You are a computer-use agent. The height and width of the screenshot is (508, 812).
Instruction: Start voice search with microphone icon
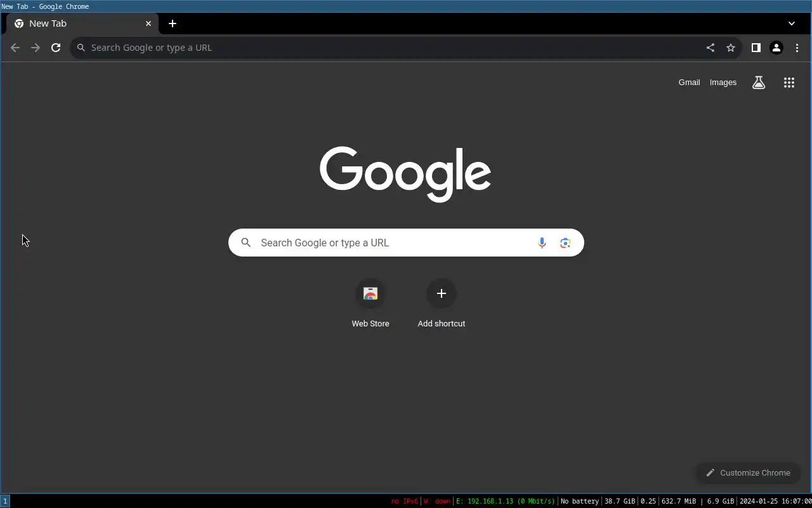pos(542,243)
